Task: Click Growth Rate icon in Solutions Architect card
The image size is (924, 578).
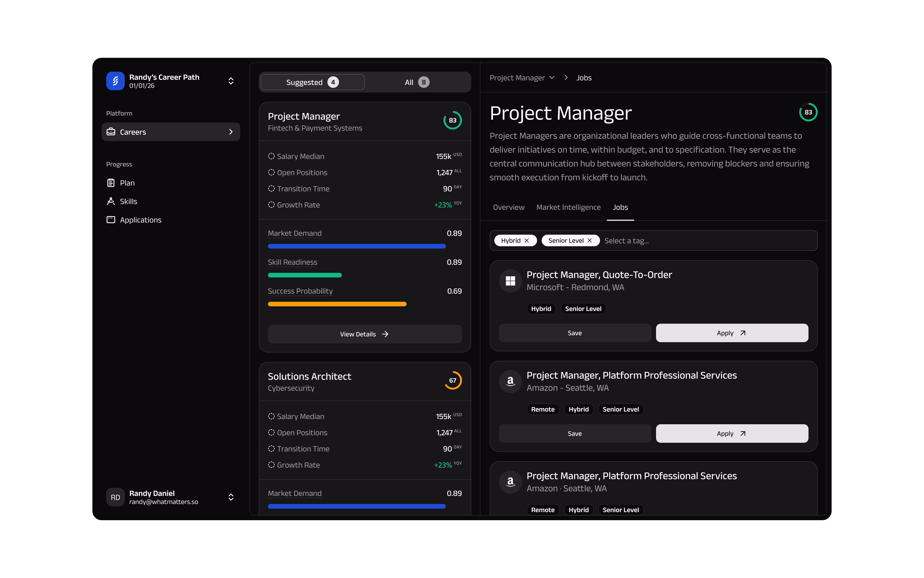Action: [271, 465]
